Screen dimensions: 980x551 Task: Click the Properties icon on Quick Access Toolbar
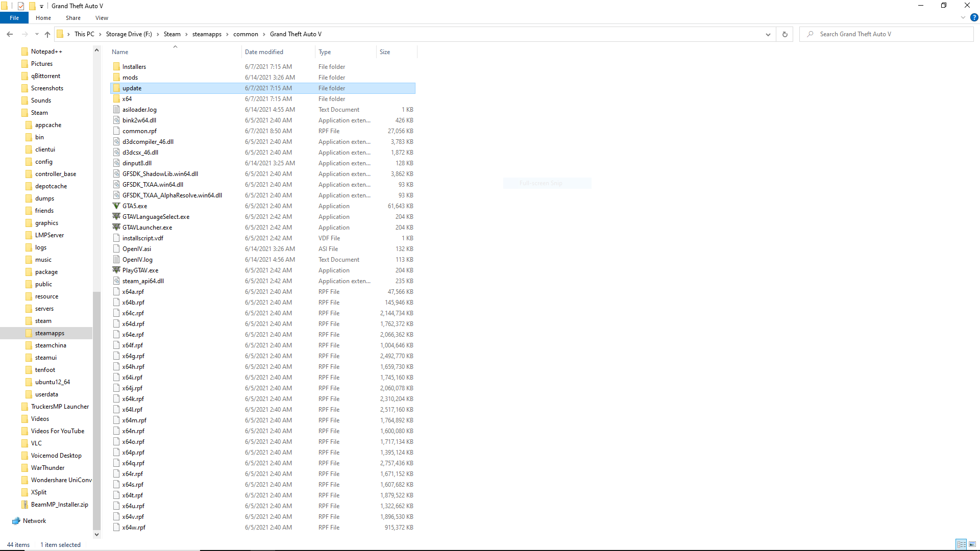point(21,6)
